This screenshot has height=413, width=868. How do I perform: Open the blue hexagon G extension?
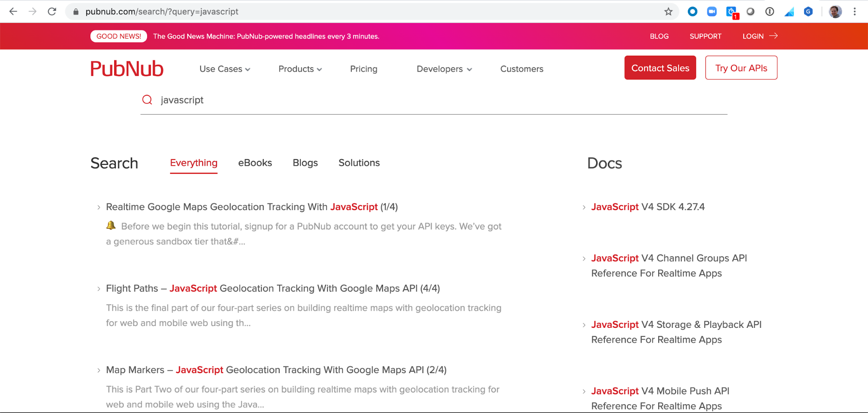pyautogui.click(x=808, y=12)
